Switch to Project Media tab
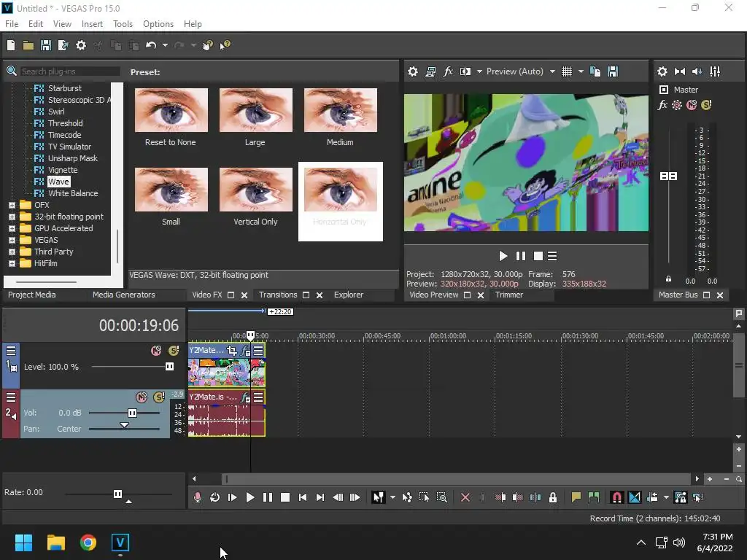747x560 pixels. click(32, 295)
